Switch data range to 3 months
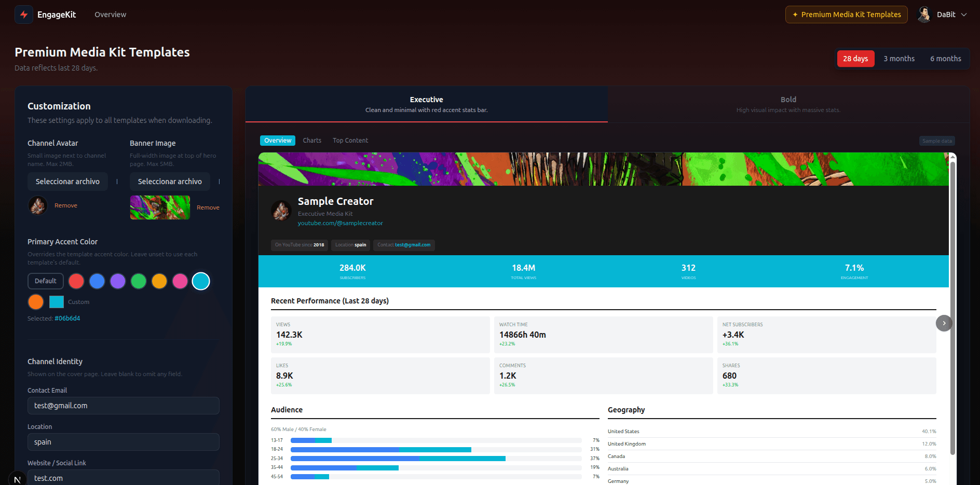 click(x=899, y=58)
